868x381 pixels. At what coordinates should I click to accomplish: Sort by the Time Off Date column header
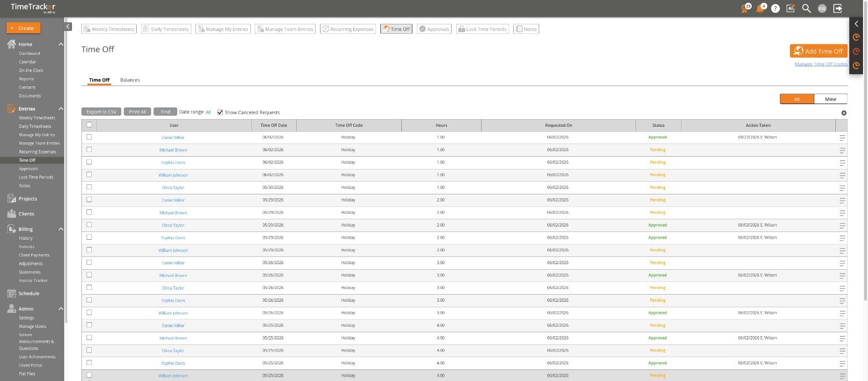click(x=273, y=125)
